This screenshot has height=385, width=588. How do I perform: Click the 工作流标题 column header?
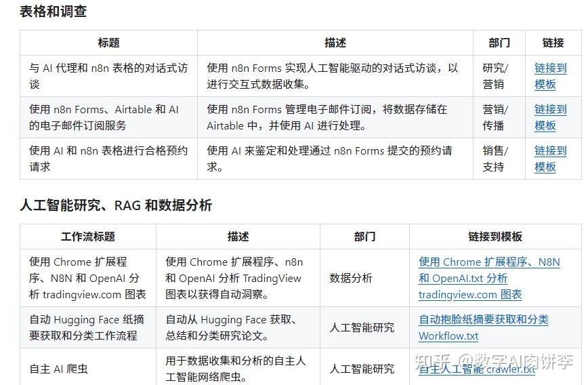88,237
